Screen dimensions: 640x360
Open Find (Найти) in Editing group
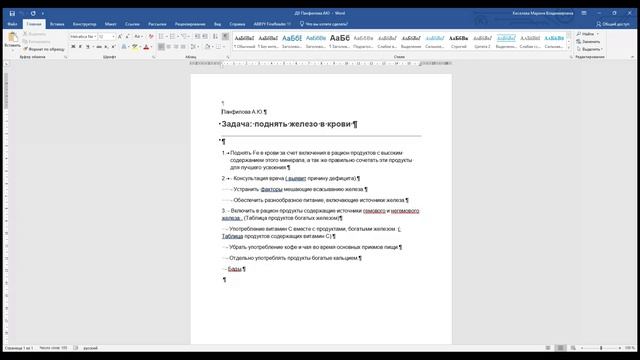pyautogui.click(x=586, y=34)
